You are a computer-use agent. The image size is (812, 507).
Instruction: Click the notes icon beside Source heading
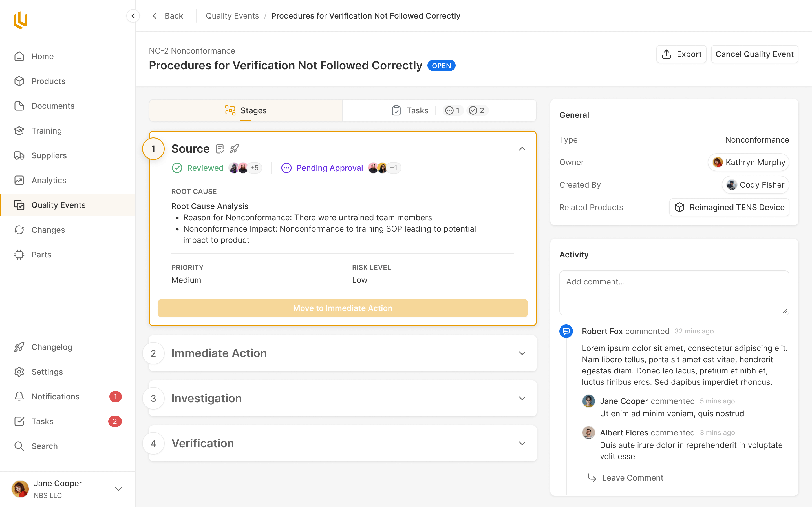pyautogui.click(x=220, y=148)
